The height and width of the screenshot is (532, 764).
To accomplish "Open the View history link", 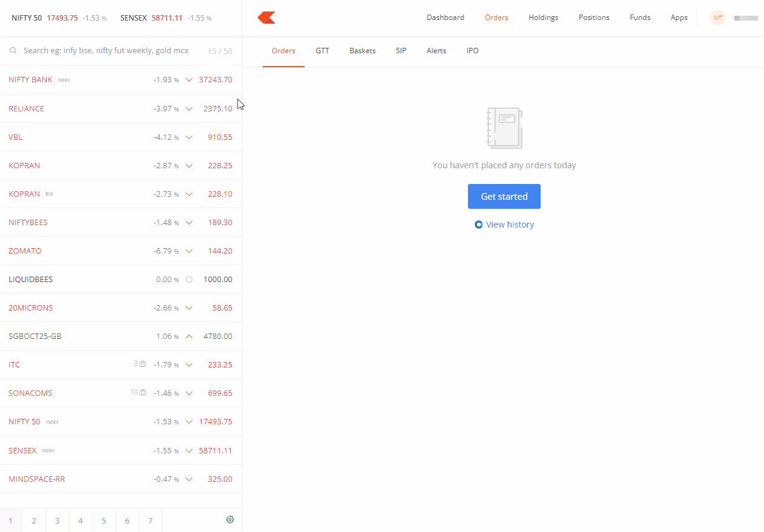I will point(510,225).
